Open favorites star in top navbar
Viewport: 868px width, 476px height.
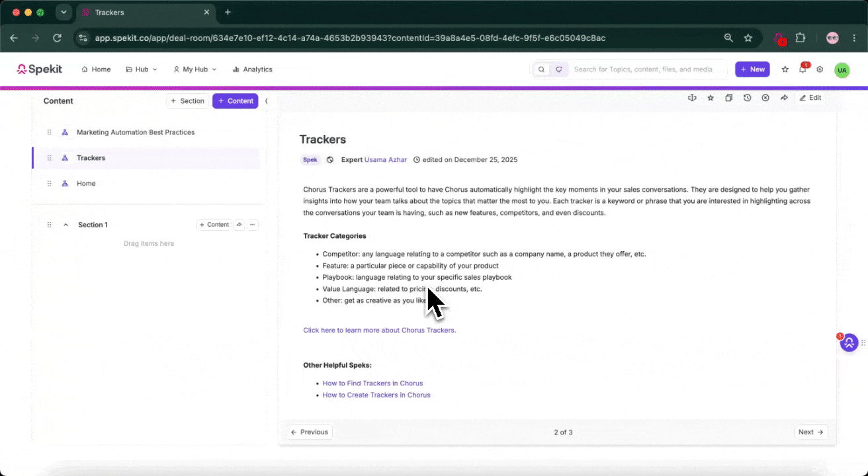[785, 69]
